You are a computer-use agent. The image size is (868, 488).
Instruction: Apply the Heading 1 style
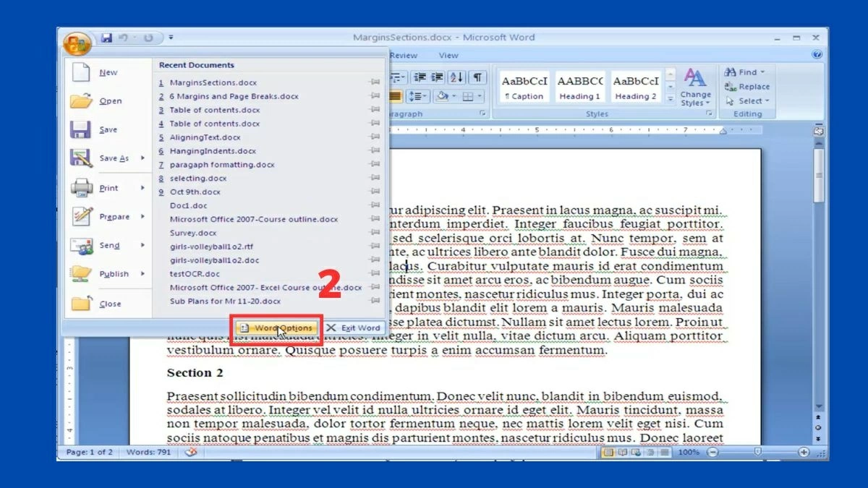pos(580,87)
